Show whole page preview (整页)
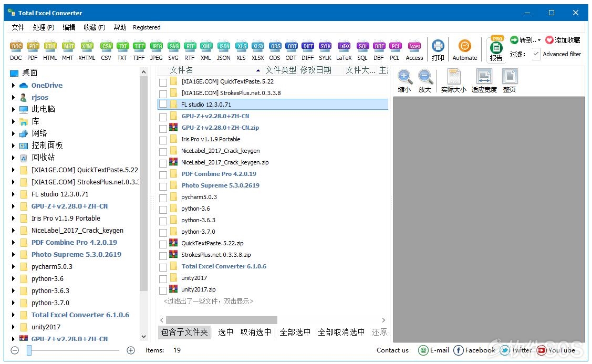The image size is (592, 364). [510, 81]
